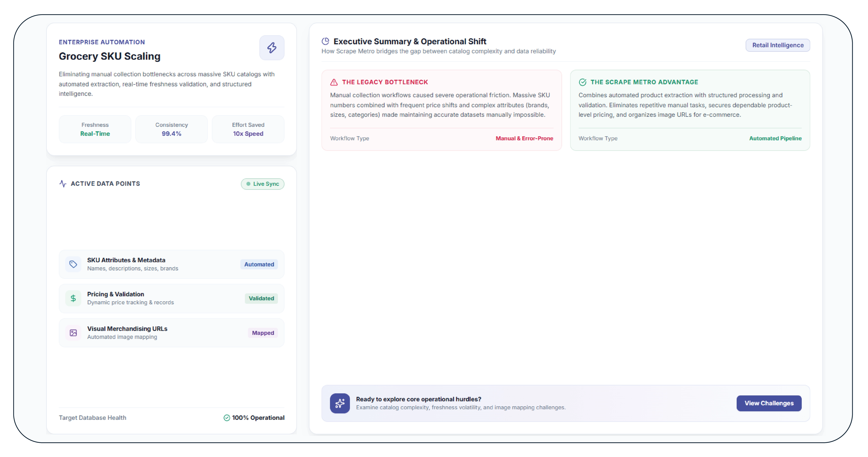Click the Ready to explore core operational hurdles text
Screen dimensions: 868x457
pyautogui.click(x=418, y=399)
